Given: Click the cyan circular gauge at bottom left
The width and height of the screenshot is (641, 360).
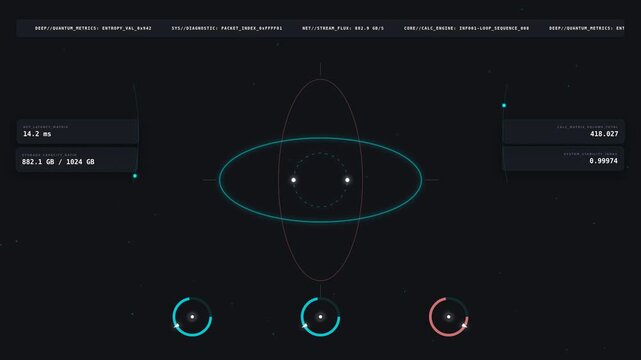Looking at the screenshot, I should (192, 317).
